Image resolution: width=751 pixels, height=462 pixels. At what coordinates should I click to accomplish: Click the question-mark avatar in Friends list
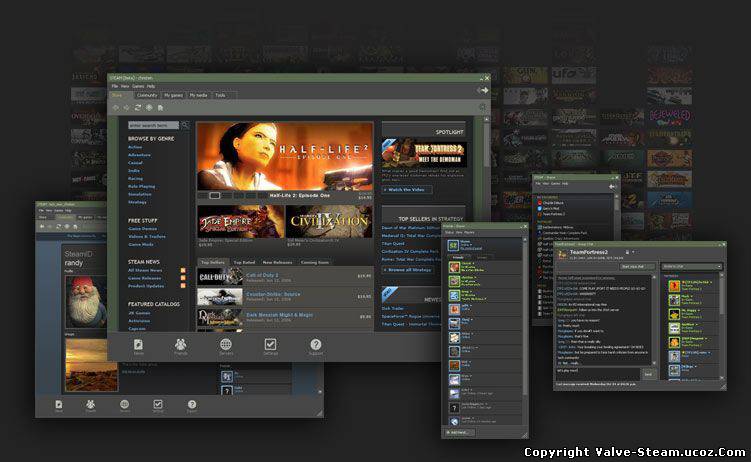[454, 408]
